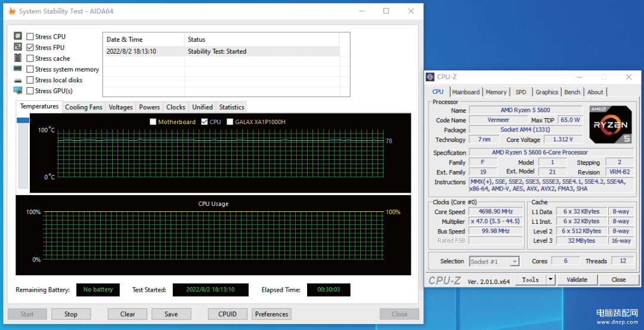Stop the stability test
644x330 pixels.
pos(70,314)
